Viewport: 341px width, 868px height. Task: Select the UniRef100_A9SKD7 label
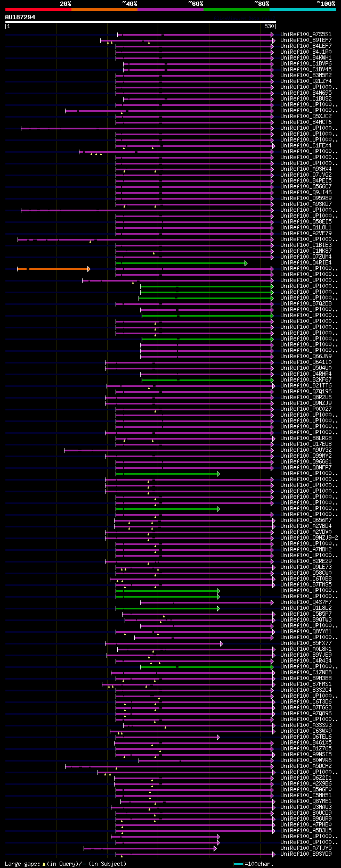306,204
